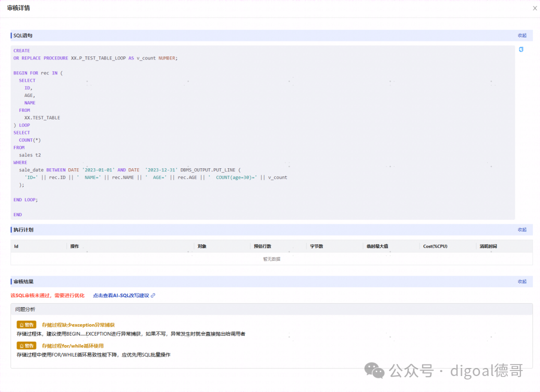Click the 'ID=' || rec.ID concatenation code line

pos(155,177)
